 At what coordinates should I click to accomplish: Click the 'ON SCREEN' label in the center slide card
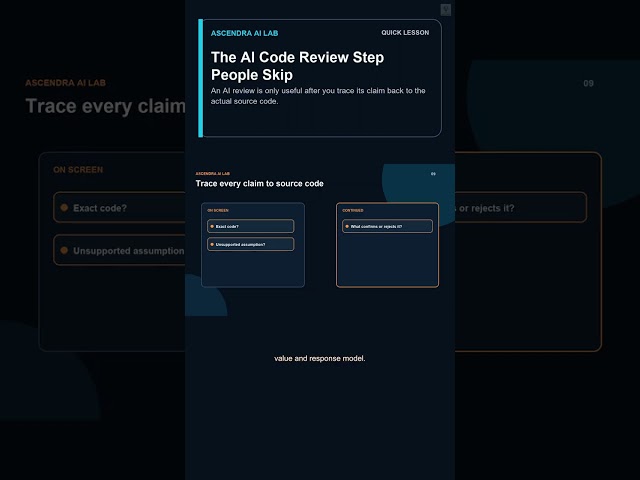(x=218, y=211)
